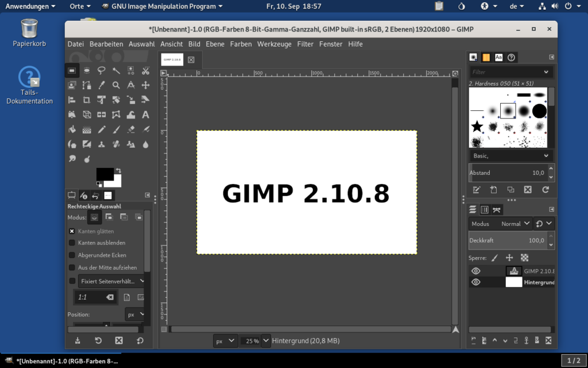This screenshot has height=368, width=588.
Task: Open the 25 % zoom level dropdown
Action: 266,340
